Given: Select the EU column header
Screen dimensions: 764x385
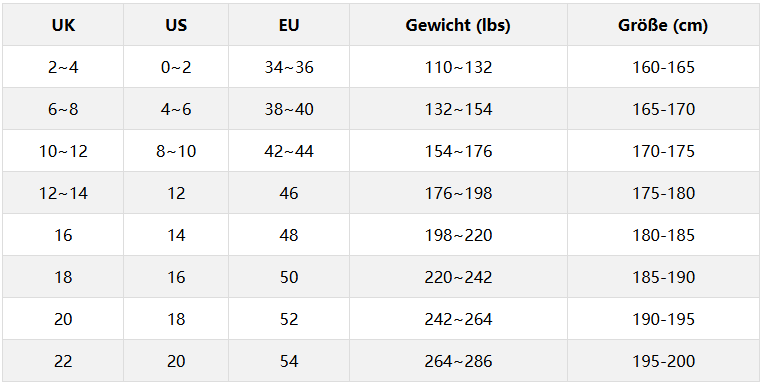Looking at the screenshot, I should tap(289, 25).
